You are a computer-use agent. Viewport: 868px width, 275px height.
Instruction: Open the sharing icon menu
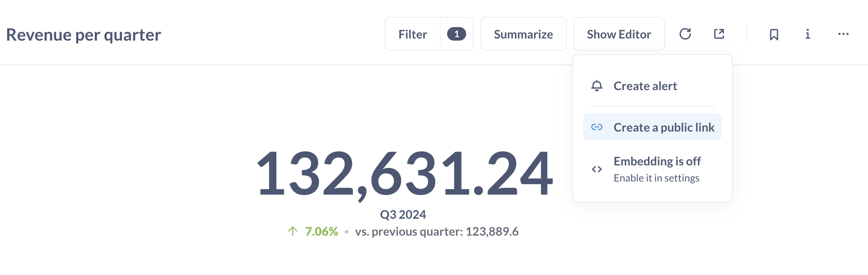[x=719, y=34]
